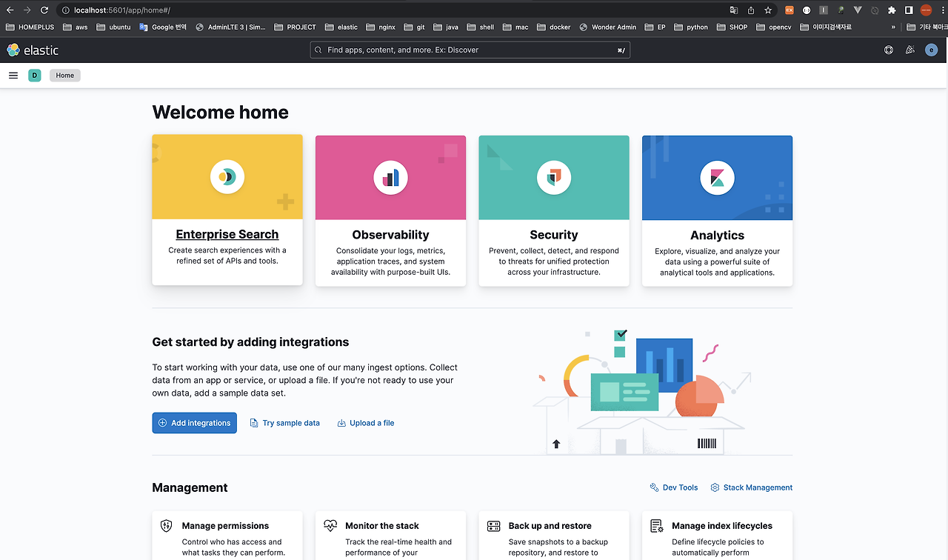
Task: Click the orange EX extension icon
Action: click(789, 10)
